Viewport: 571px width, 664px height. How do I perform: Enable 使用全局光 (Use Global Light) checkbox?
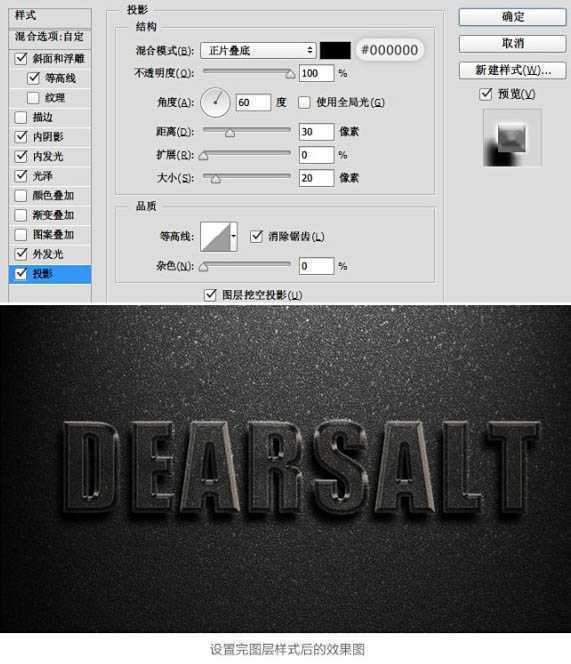(x=304, y=102)
